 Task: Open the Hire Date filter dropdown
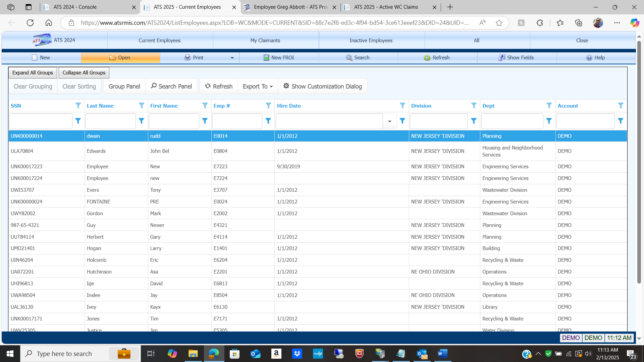[x=389, y=121]
